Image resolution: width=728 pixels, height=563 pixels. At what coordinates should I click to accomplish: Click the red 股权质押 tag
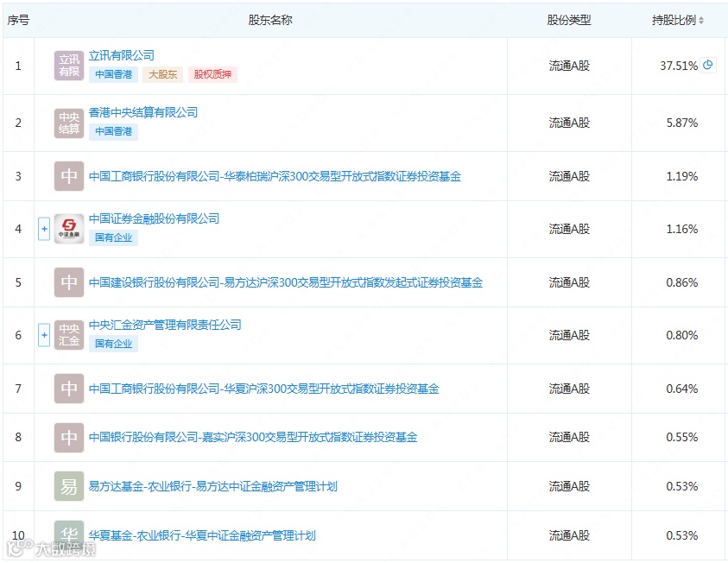click(x=212, y=74)
